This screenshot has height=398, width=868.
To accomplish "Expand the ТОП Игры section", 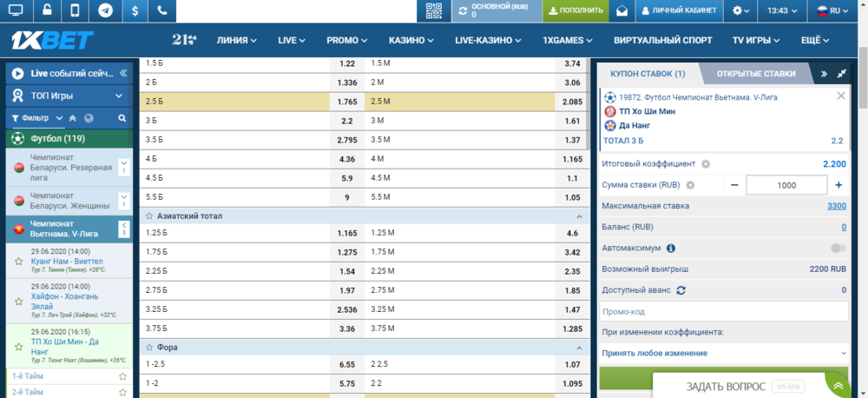I will click(x=69, y=96).
